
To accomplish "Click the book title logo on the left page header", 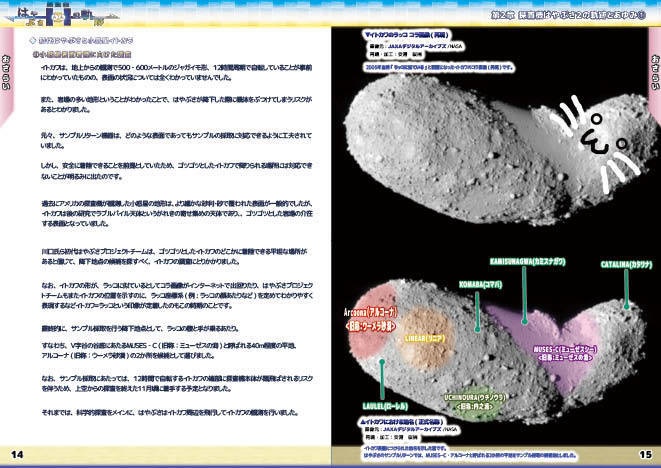I will 63,16.
